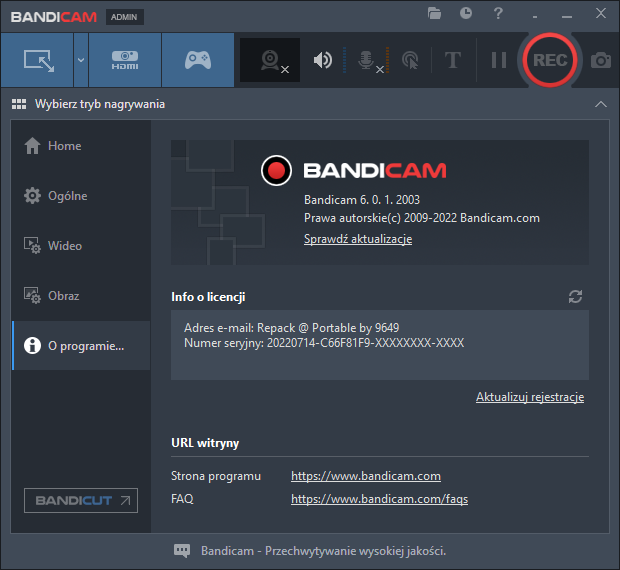620x570 pixels.
Task: Click the status bar message text
Action: pos(323,551)
